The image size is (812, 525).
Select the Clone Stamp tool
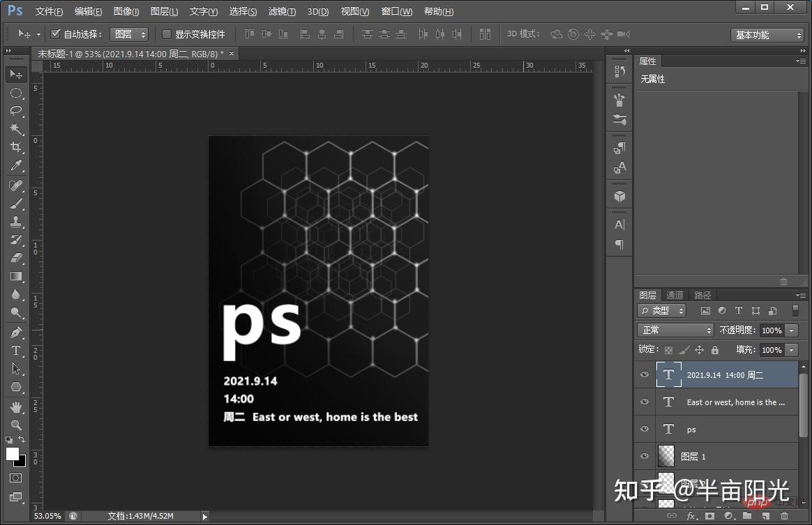tap(16, 222)
